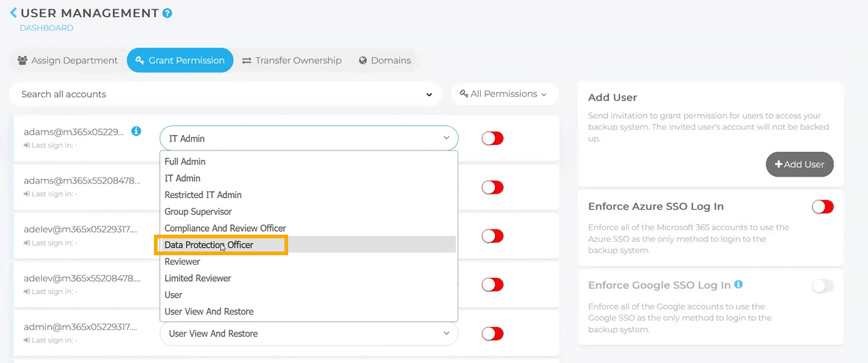This screenshot has height=363, width=868.
Task: Toggle the switch for first adams account
Action: [493, 138]
